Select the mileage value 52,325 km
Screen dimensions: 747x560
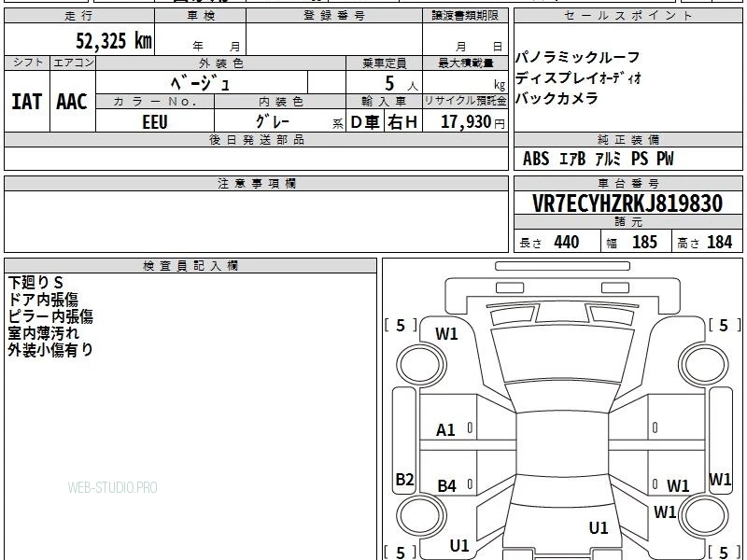click(114, 40)
